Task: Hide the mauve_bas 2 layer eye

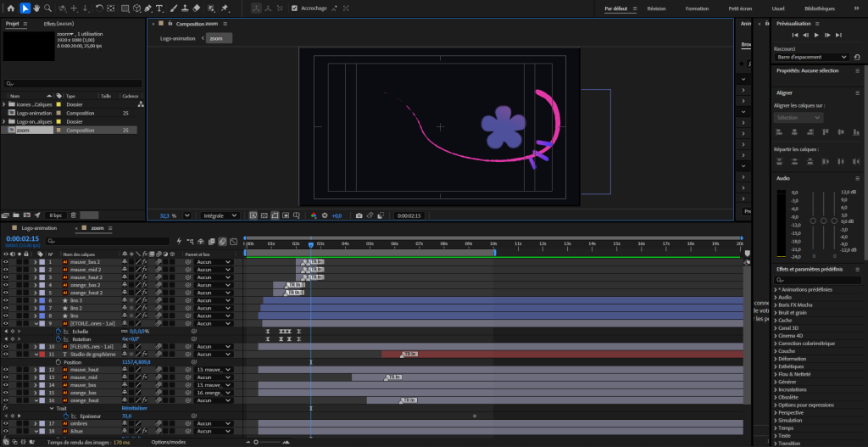Action: pos(6,261)
